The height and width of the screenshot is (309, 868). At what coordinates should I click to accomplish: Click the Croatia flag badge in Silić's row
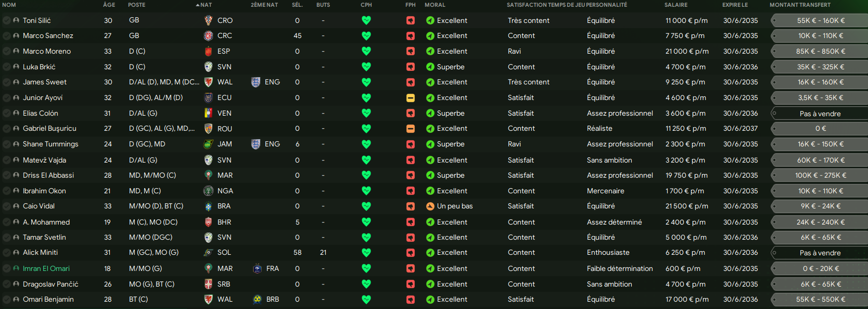point(208,20)
